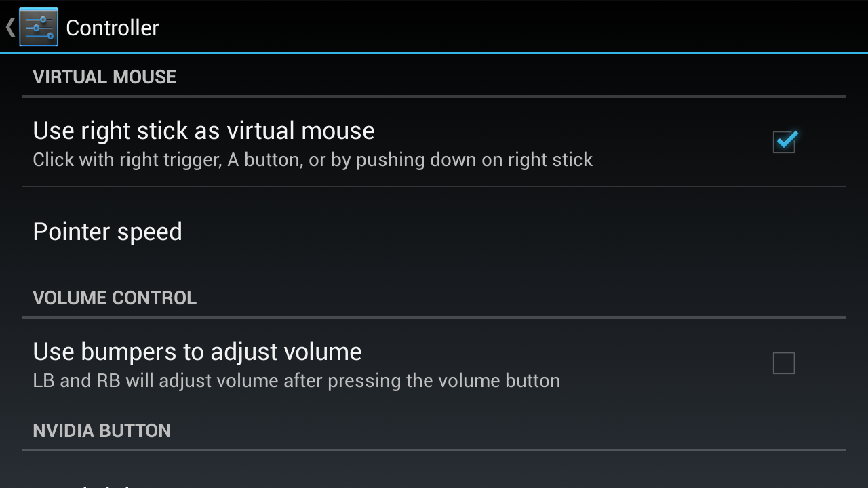Click the NVIDIA BUTTON section header
Screen dimensions: 868x488
(102, 431)
